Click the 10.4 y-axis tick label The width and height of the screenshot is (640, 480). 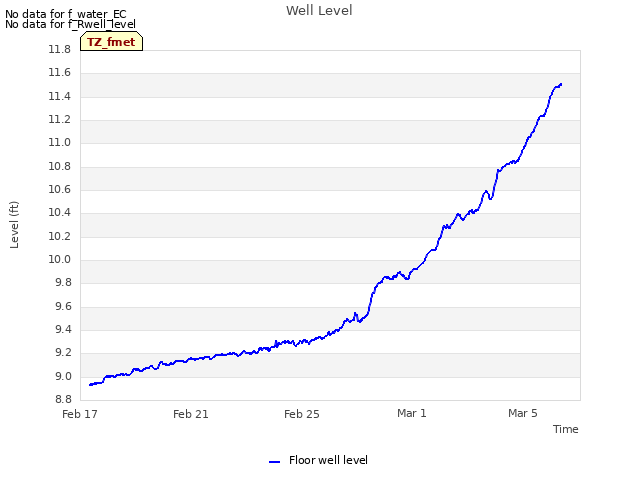coord(60,212)
